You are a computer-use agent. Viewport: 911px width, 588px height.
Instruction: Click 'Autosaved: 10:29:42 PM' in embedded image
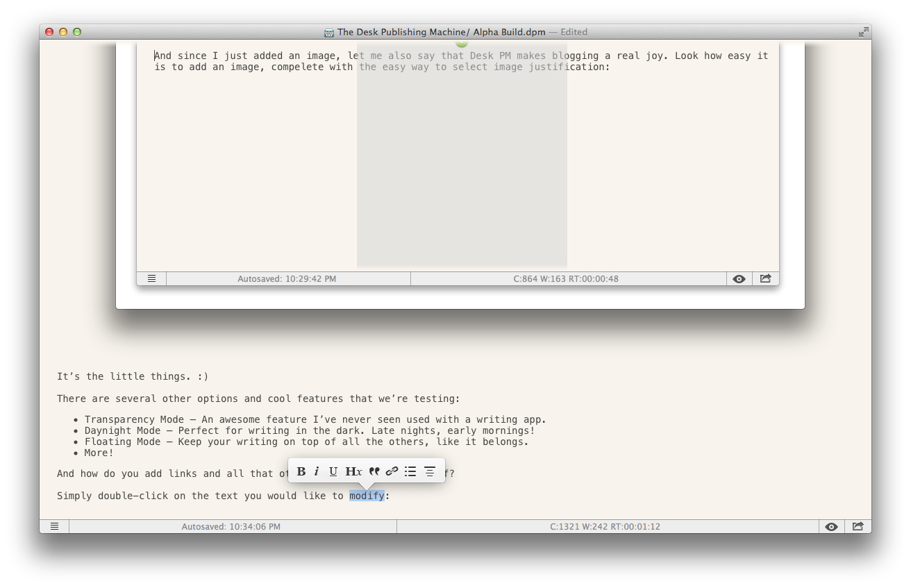pos(287,279)
